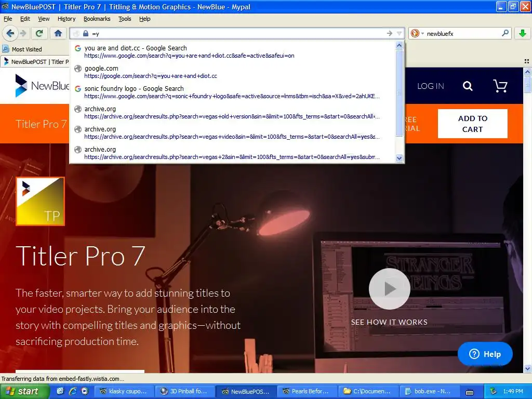Viewport: 532px width, 399px height.
Task: Click the tab groups grid icon
Action: [527, 61]
